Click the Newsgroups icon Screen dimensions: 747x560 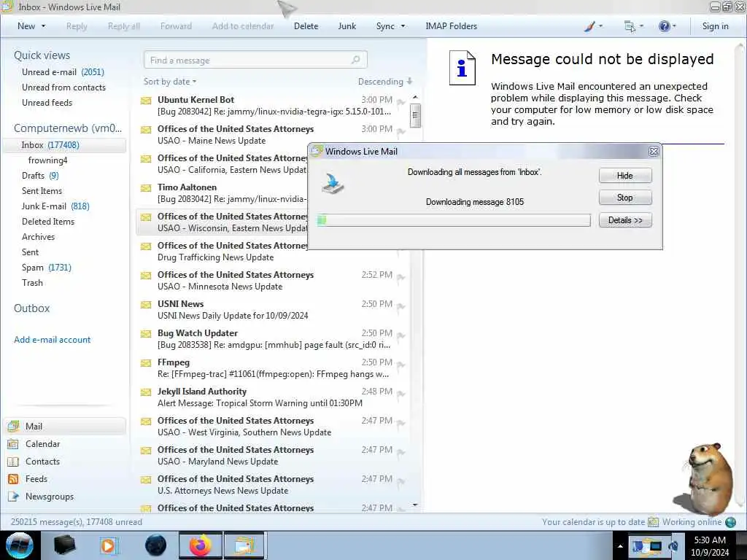13,497
